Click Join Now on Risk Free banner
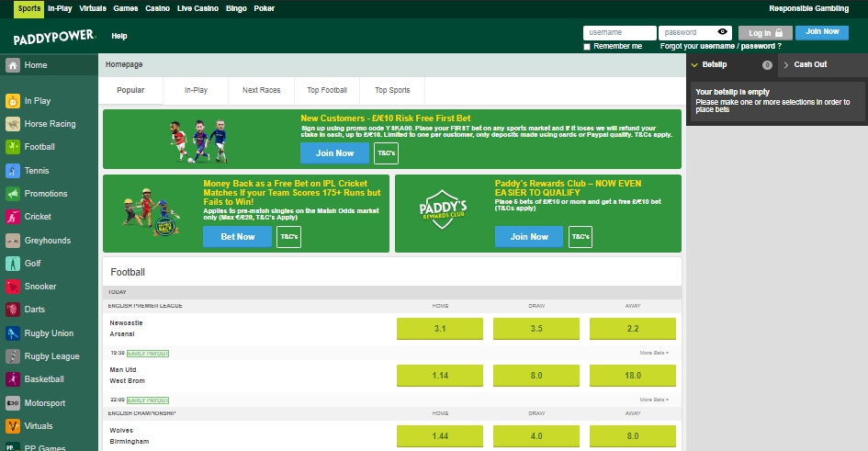The width and height of the screenshot is (868, 451). 334,153
